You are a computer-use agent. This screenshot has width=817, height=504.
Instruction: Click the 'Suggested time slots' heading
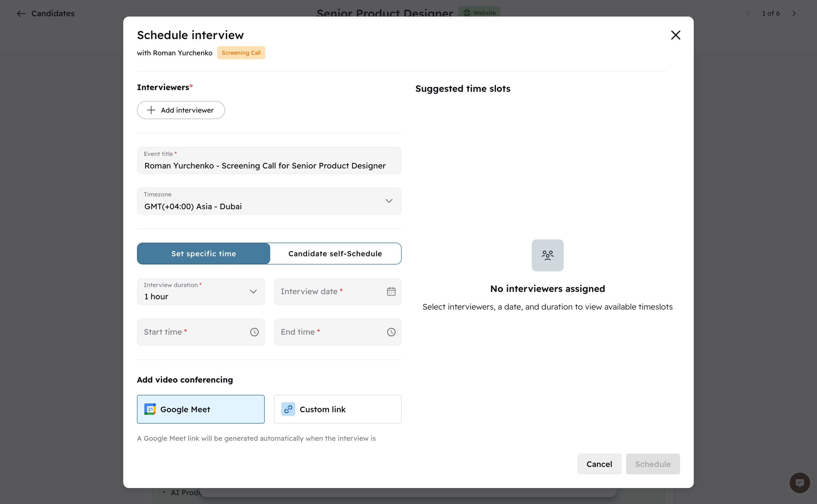tap(463, 89)
